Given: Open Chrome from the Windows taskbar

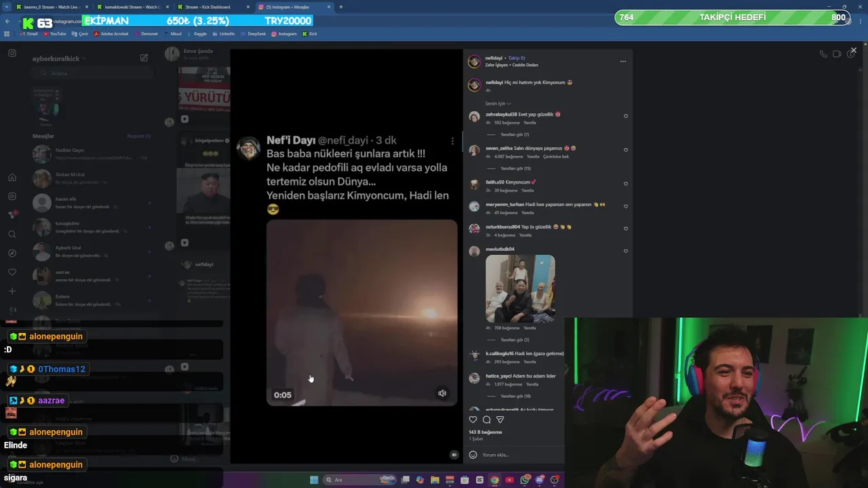Looking at the screenshot, I should coord(494,480).
